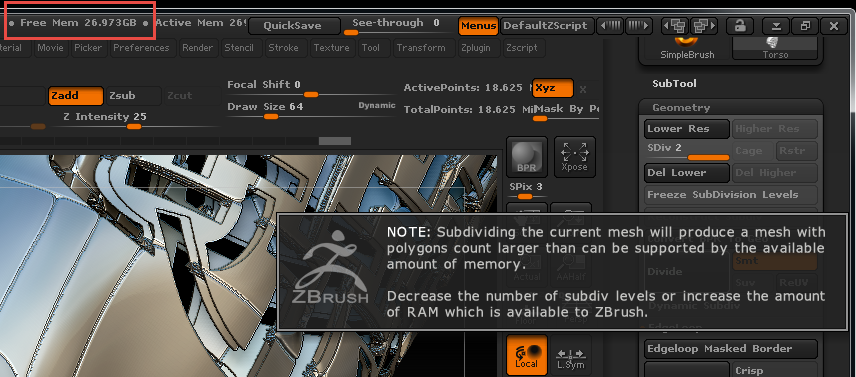This screenshot has width=856, height=377.
Task: Click the BPR render icon
Action: pos(527,157)
